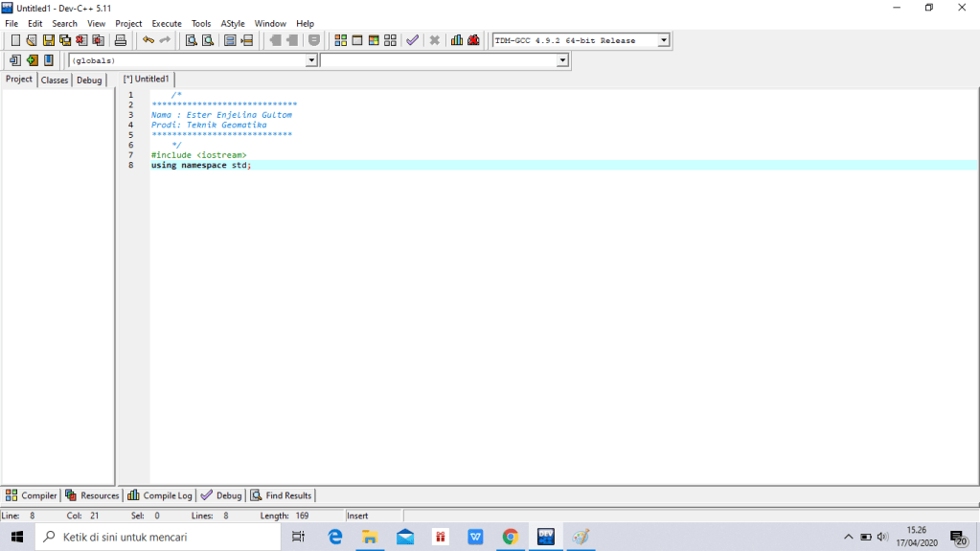Open the Execute menu

pyautogui.click(x=167, y=23)
